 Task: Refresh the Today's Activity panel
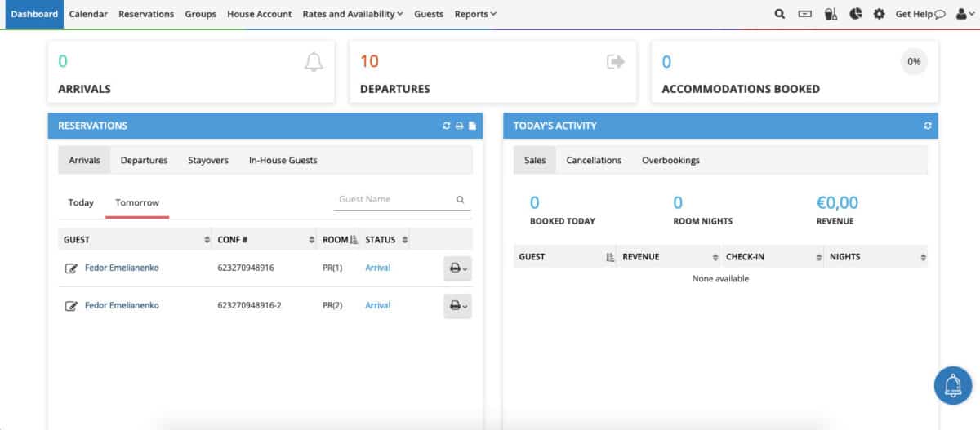928,126
